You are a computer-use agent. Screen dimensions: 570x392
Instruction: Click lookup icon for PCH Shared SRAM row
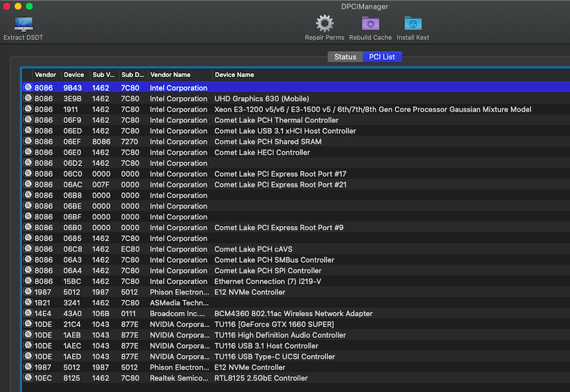(x=28, y=141)
